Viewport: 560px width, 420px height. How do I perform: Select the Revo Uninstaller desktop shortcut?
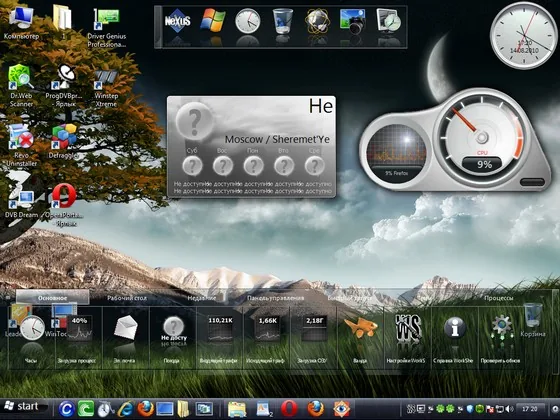21,145
